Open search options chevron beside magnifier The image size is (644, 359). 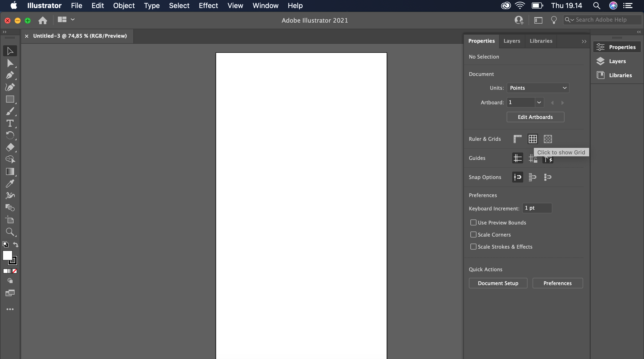[x=572, y=20]
